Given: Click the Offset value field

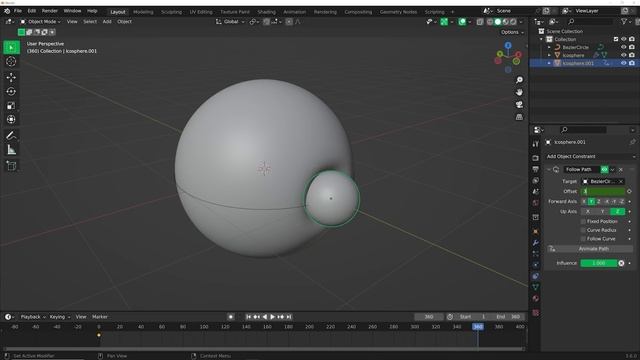Looking at the screenshot, I should tap(603, 191).
